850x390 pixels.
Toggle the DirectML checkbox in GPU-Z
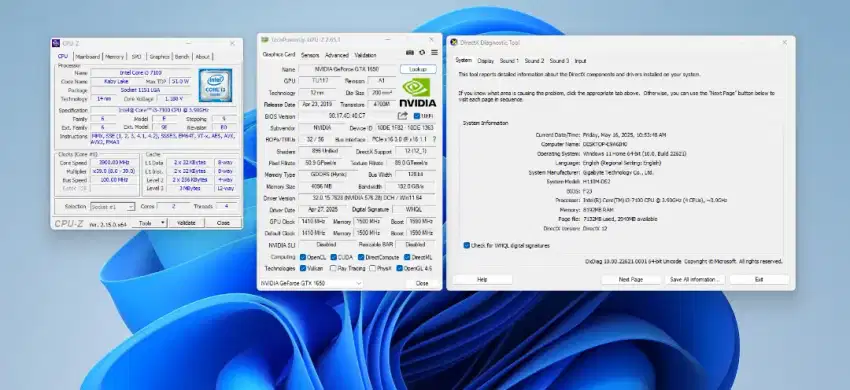(x=407, y=257)
